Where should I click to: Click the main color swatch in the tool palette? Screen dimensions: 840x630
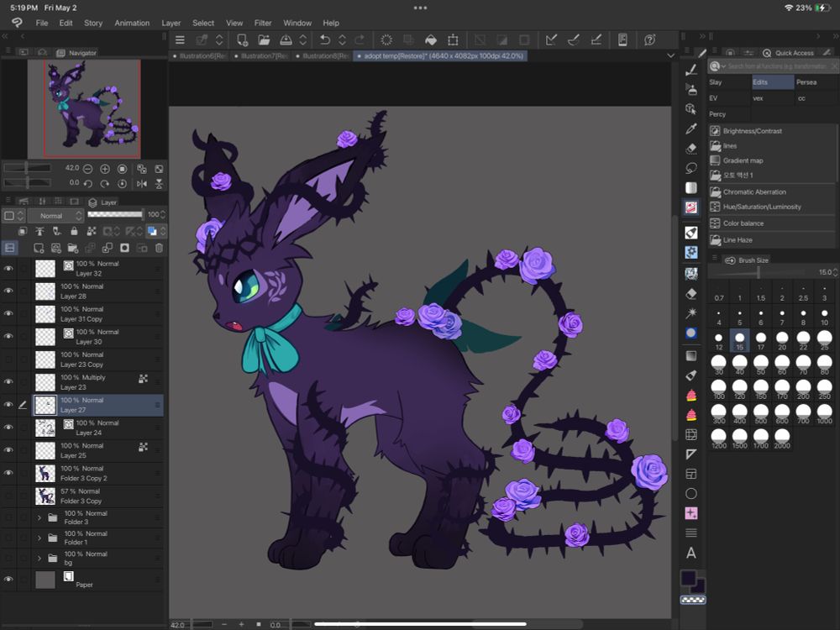689,578
